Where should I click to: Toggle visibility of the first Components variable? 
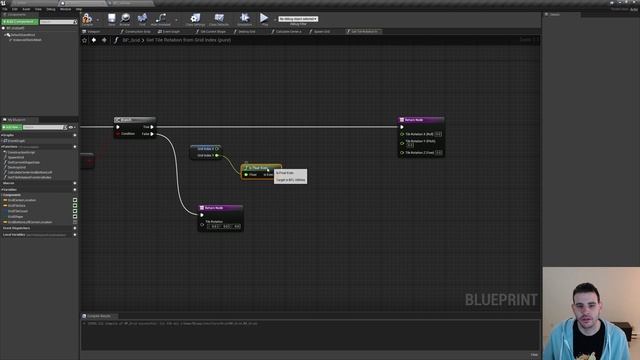75,200
